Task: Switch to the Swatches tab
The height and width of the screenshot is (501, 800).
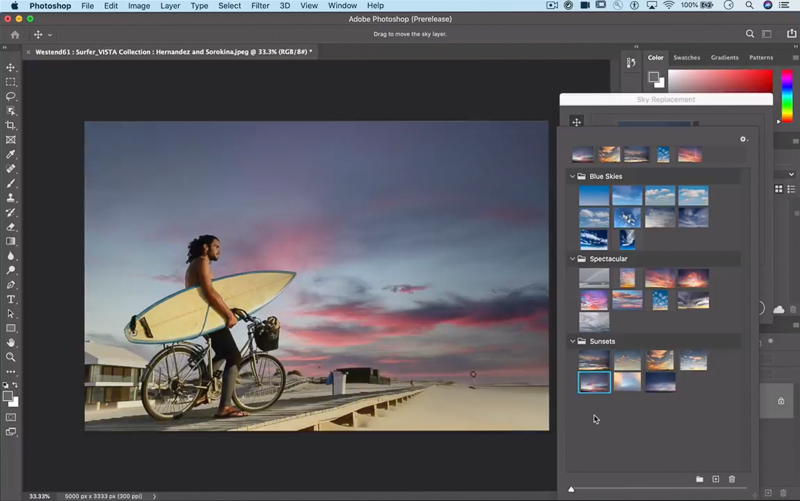Action: pyautogui.click(x=686, y=58)
